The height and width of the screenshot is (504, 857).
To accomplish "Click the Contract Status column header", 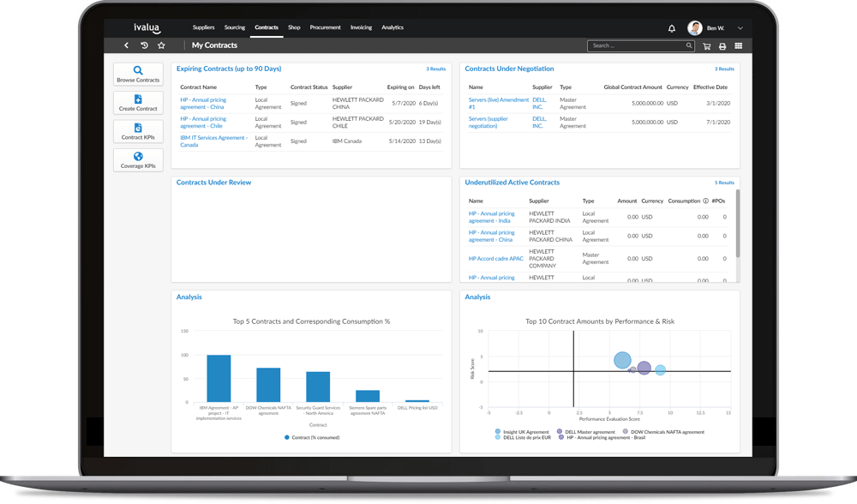I will coord(309,87).
